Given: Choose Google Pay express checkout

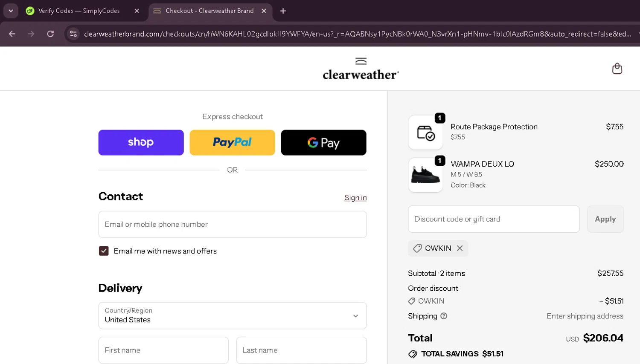Looking at the screenshot, I should pyautogui.click(x=323, y=142).
